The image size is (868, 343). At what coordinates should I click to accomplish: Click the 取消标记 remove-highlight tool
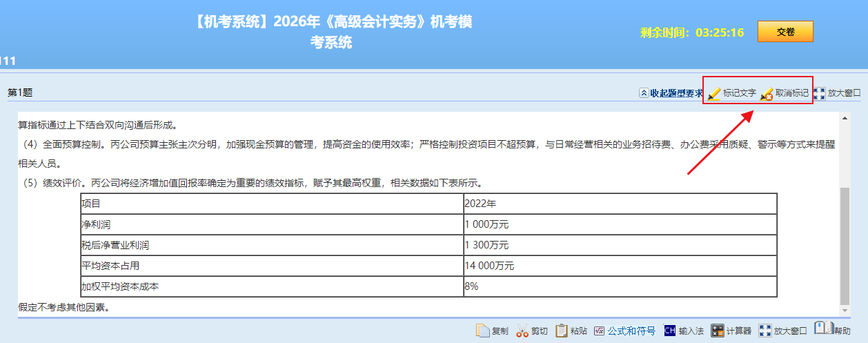tap(785, 93)
